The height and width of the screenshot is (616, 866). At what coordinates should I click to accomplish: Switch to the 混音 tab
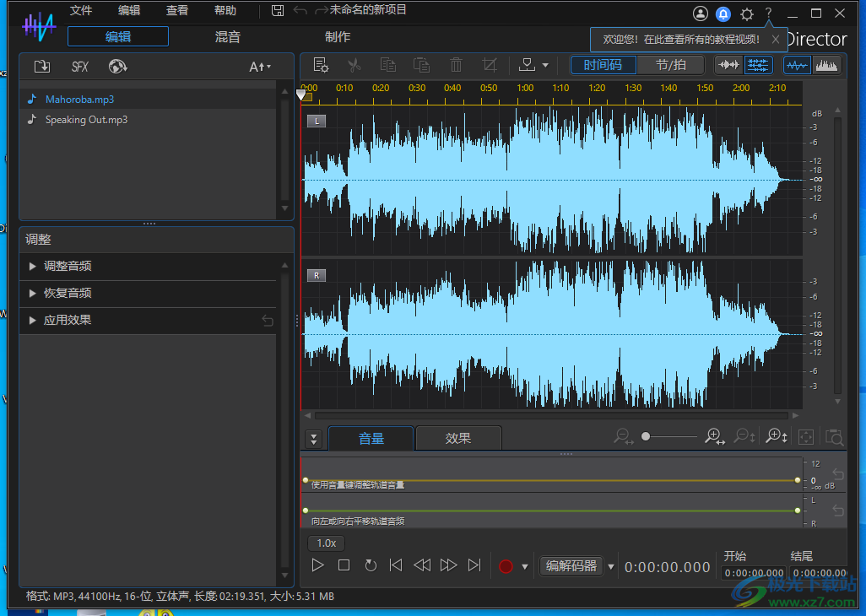(x=226, y=37)
